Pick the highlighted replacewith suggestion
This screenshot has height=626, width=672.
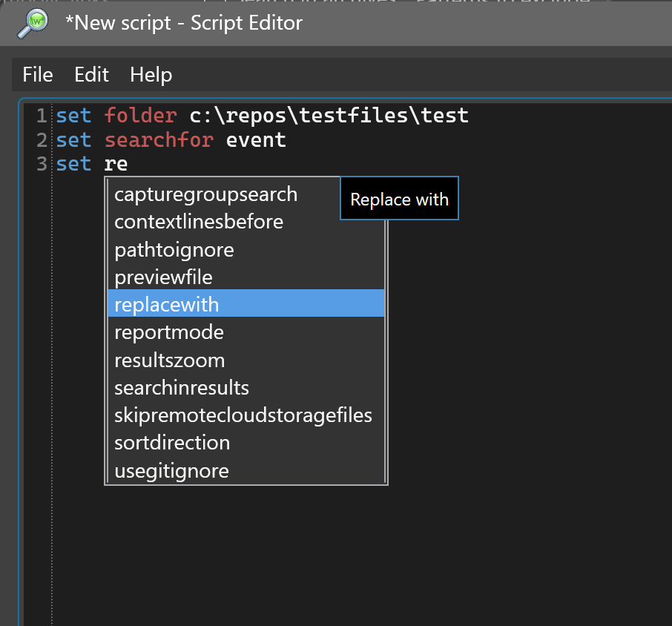246,303
